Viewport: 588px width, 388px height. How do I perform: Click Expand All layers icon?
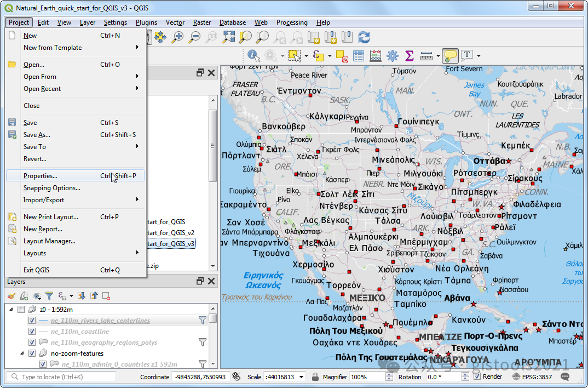82,296
